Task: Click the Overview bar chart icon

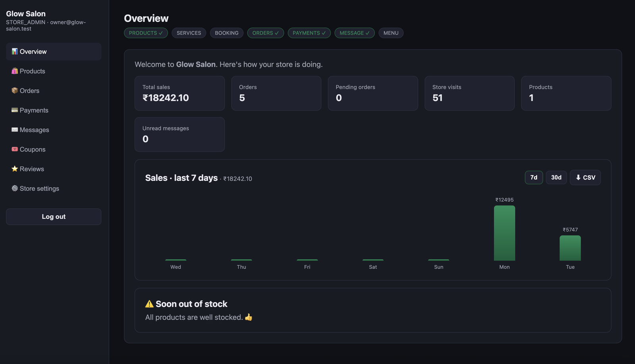Action: click(x=15, y=52)
